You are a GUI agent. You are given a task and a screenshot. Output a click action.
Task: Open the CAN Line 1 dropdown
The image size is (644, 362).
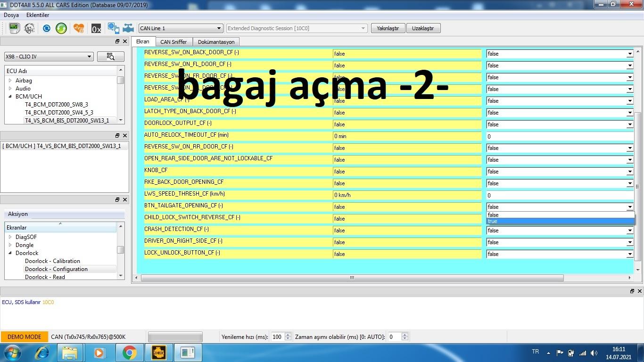coord(180,28)
